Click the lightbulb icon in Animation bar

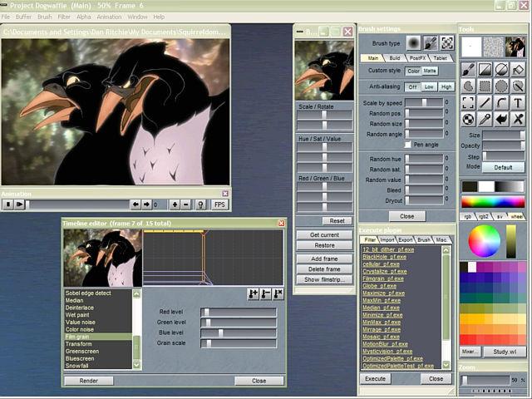click(200, 204)
